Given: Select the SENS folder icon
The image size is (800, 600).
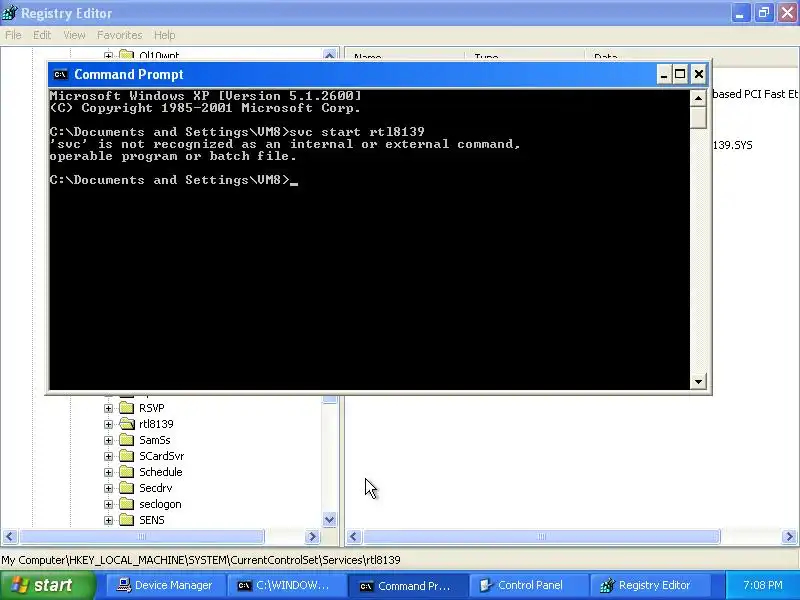Looking at the screenshot, I should pyautogui.click(x=126, y=520).
